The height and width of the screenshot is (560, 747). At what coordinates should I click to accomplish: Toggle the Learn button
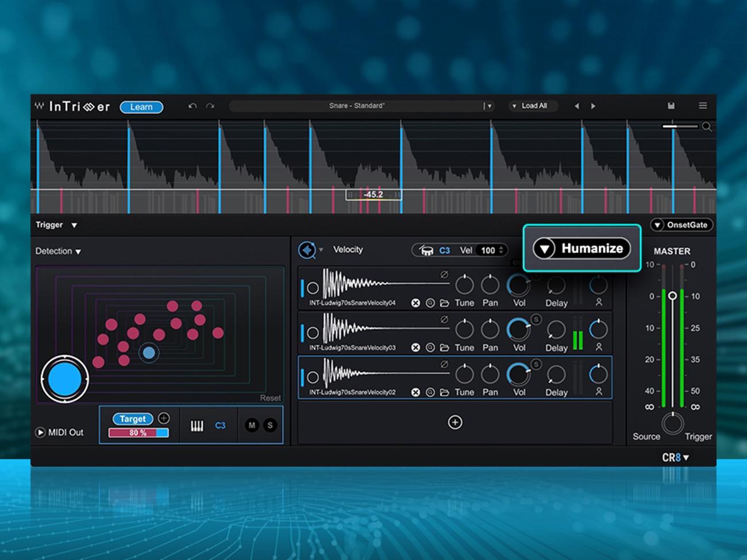pos(141,107)
